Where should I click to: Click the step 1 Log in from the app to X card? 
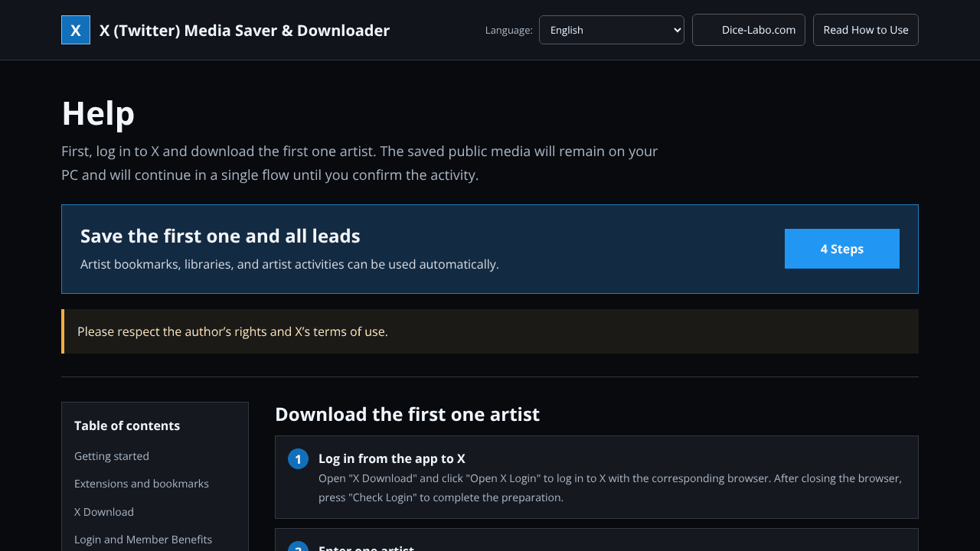[x=596, y=478]
